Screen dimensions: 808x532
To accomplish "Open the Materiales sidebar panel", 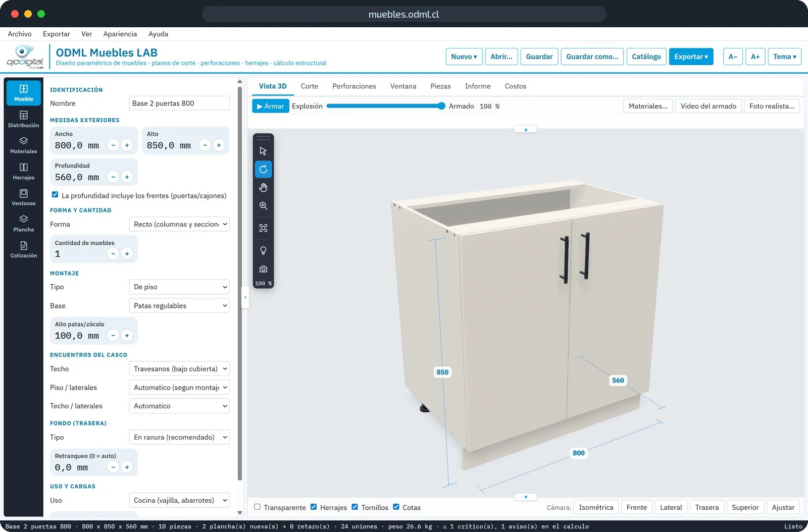I will pyautogui.click(x=24, y=145).
